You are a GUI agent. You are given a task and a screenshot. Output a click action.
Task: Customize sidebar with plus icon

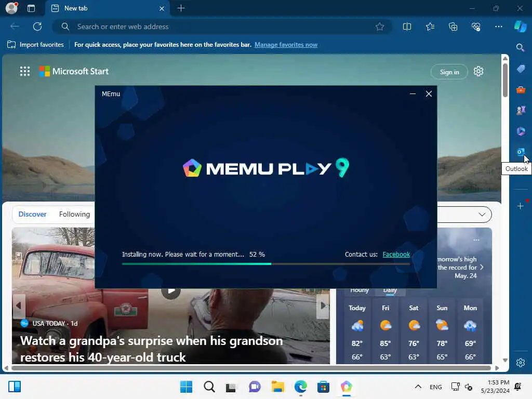pyautogui.click(x=521, y=206)
